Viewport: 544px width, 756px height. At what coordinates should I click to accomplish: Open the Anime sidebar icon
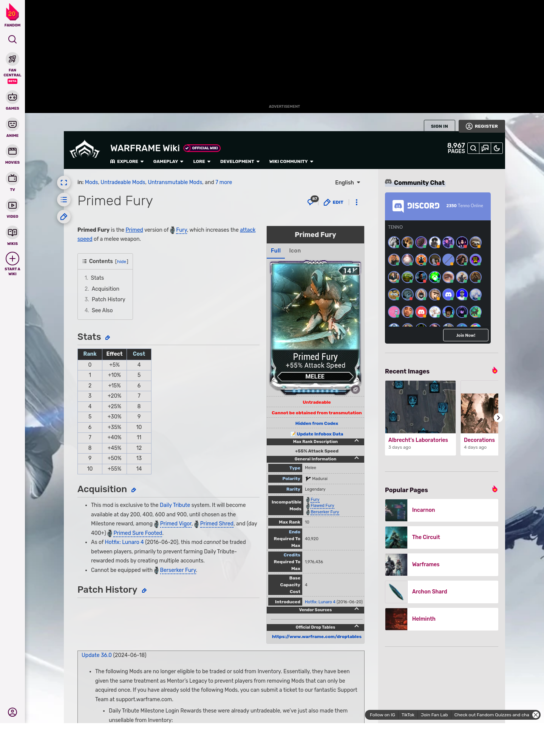click(x=12, y=124)
